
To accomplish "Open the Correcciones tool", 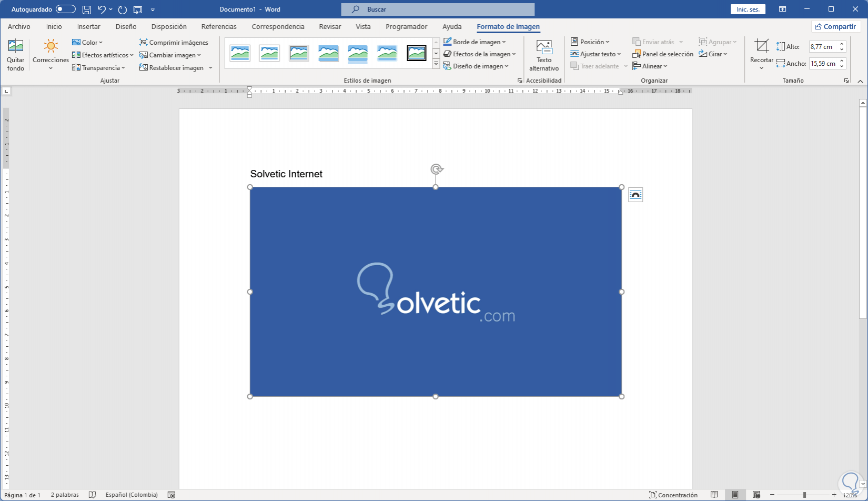I will click(x=51, y=55).
